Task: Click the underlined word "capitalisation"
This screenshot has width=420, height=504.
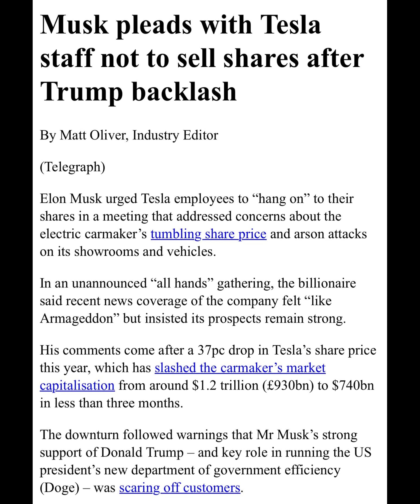Action: [x=77, y=386]
